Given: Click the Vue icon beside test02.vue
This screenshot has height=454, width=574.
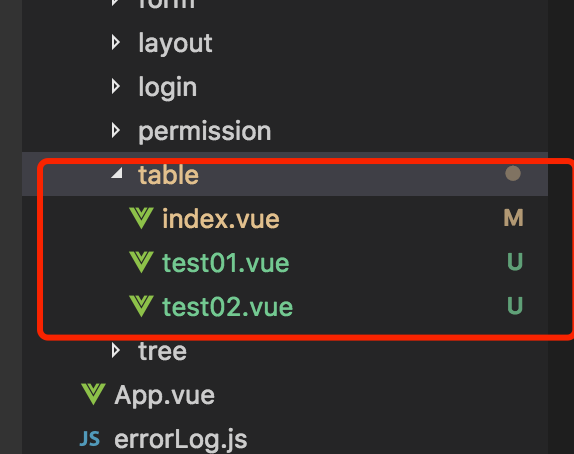Looking at the screenshot, I should point(141,306).
